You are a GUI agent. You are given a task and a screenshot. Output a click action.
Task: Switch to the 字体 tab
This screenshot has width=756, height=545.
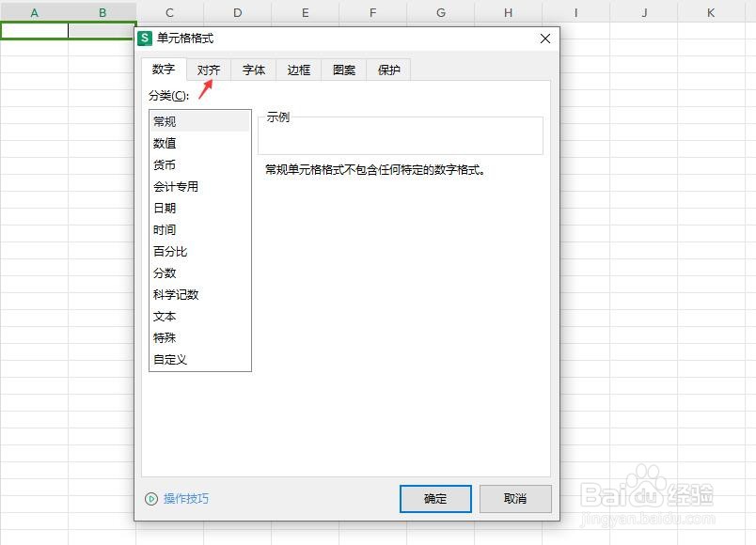254,70
